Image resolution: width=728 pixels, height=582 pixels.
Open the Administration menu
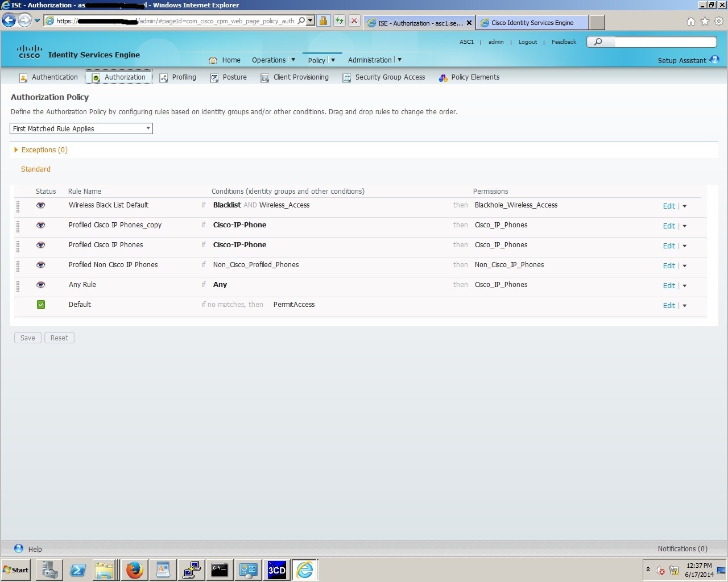370,60
